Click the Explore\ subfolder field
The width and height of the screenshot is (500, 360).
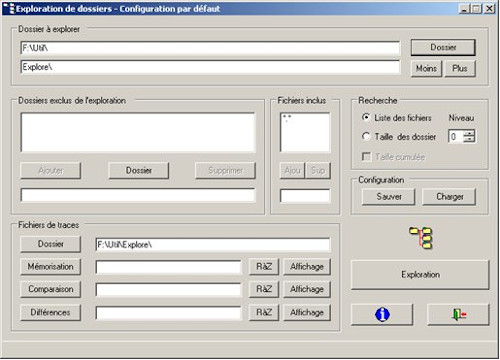[x=210, y=67]
